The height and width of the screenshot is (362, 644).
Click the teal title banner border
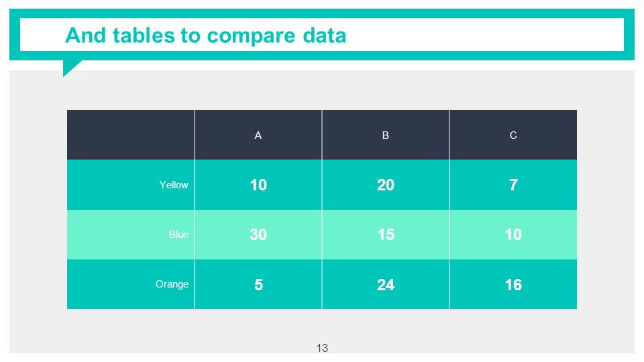click(322, 13)
